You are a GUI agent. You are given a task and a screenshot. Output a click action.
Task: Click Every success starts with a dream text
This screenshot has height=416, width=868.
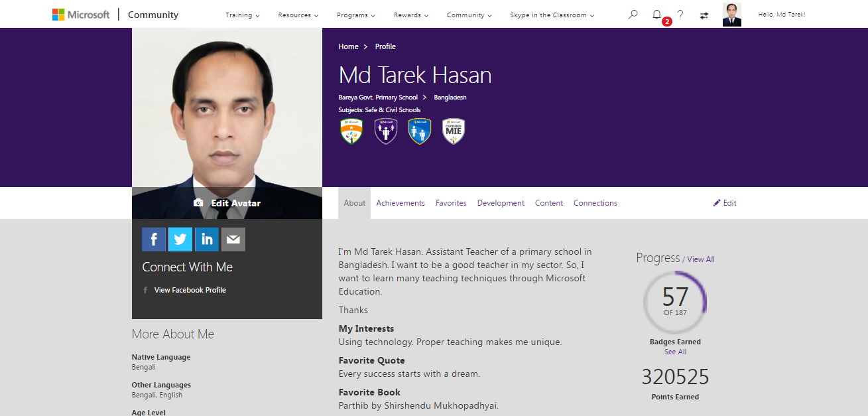pos(409,374)
